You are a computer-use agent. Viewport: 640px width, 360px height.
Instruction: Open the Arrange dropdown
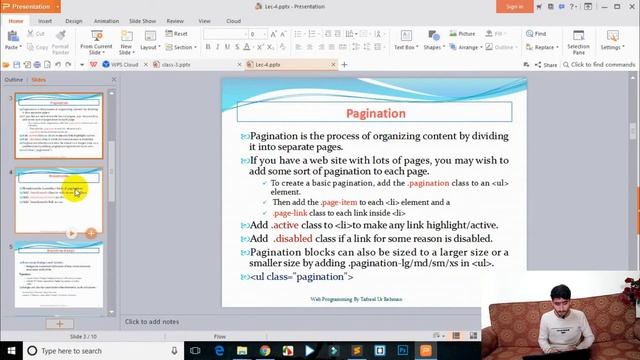pyautogui.click(x=466, y=47)
